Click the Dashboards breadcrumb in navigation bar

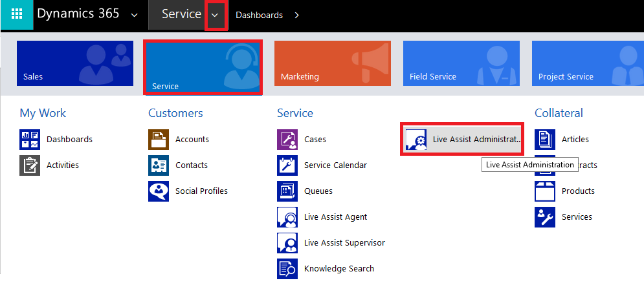coord(259,15)
